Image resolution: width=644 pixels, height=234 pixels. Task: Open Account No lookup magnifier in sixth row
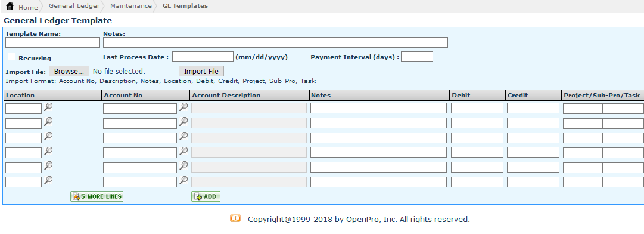click(x=183, y=180)
